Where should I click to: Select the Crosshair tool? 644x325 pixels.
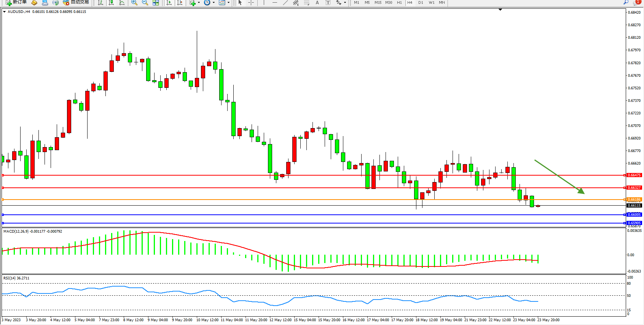(251, 3)
